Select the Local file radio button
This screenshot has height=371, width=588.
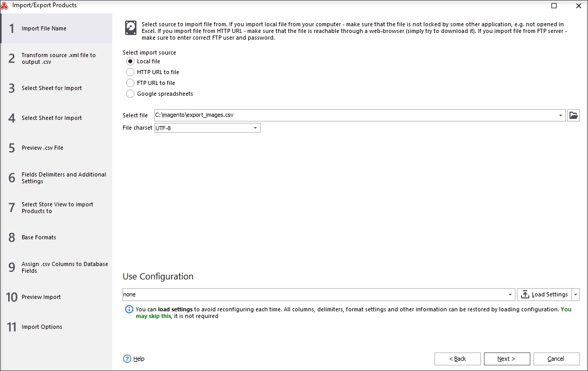130,61
